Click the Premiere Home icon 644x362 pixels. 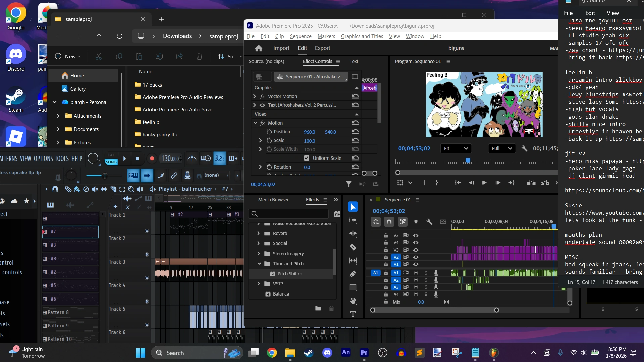pos(258,48)
